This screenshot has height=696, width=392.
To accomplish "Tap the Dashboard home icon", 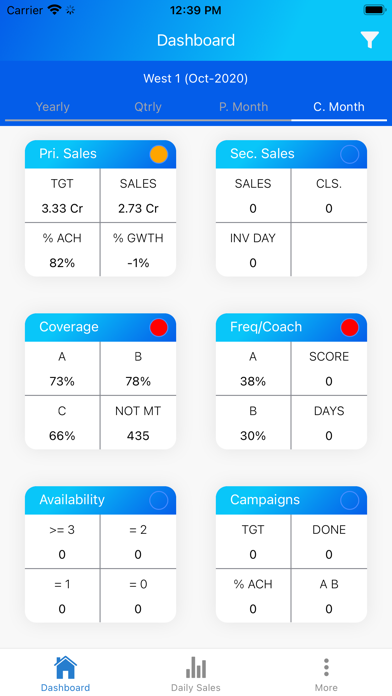I will point(65,667).
